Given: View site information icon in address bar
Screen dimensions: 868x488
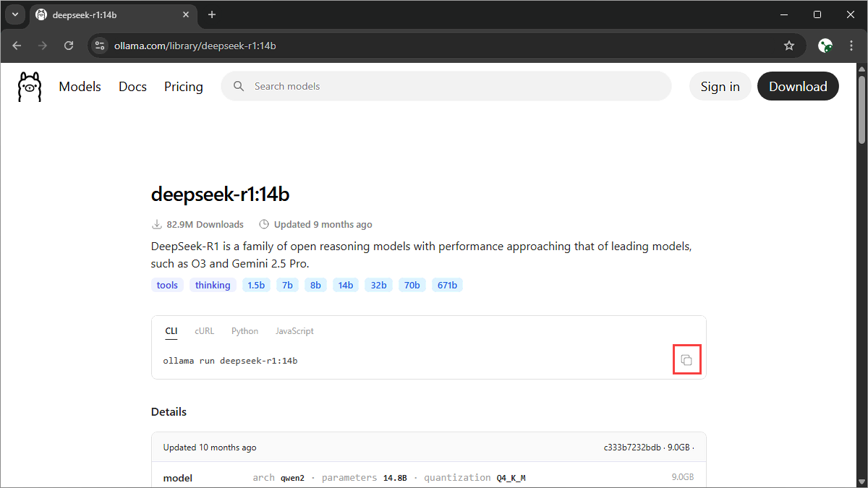Looking at the screenshot, I should [100, 46].
